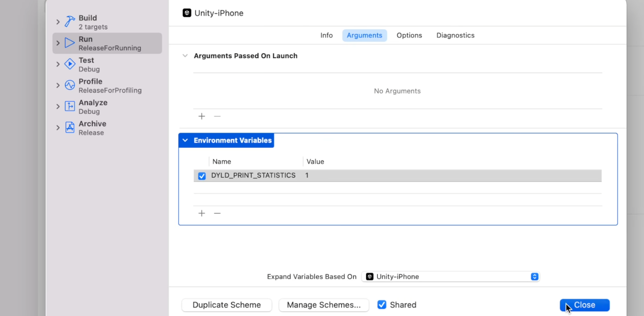
Task: Expand the Run action chevron
Action: pos(58,43)
